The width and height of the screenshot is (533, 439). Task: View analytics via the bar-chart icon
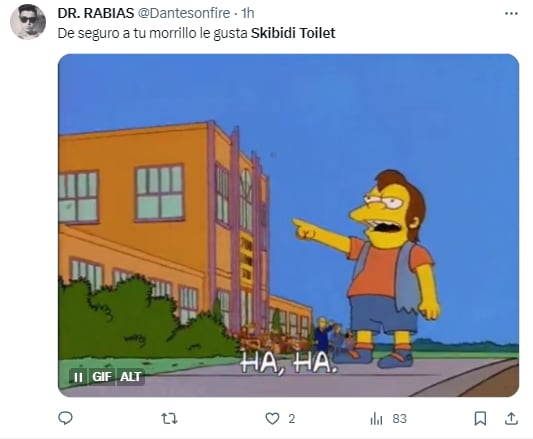coord(376,419)
